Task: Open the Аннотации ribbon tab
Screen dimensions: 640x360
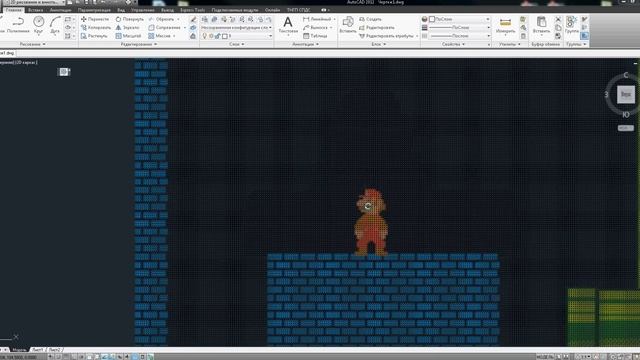Action: click(60, 10)
